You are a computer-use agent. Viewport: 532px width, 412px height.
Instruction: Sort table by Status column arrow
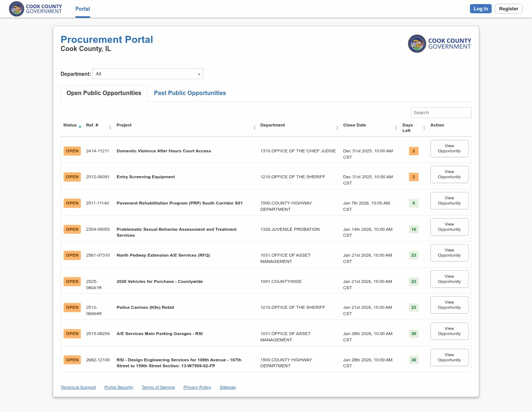pyautogui.click(x=80, y=126)
